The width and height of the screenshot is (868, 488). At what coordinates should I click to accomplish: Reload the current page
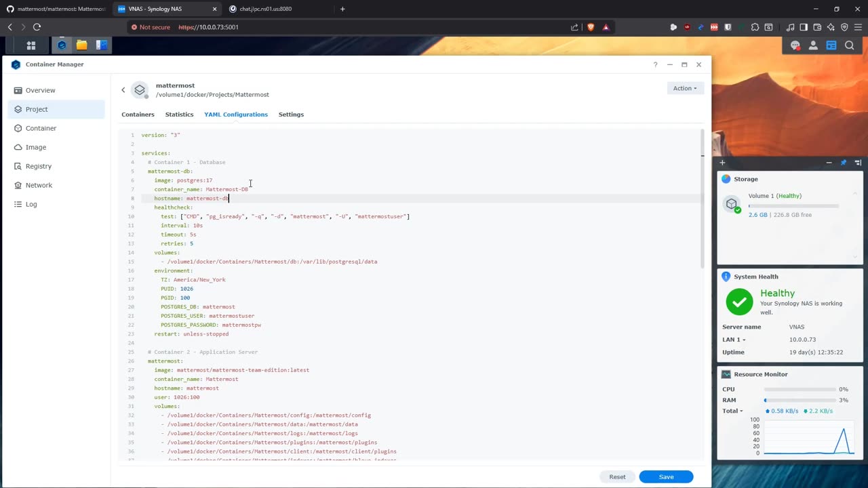[x=37, y=27]
